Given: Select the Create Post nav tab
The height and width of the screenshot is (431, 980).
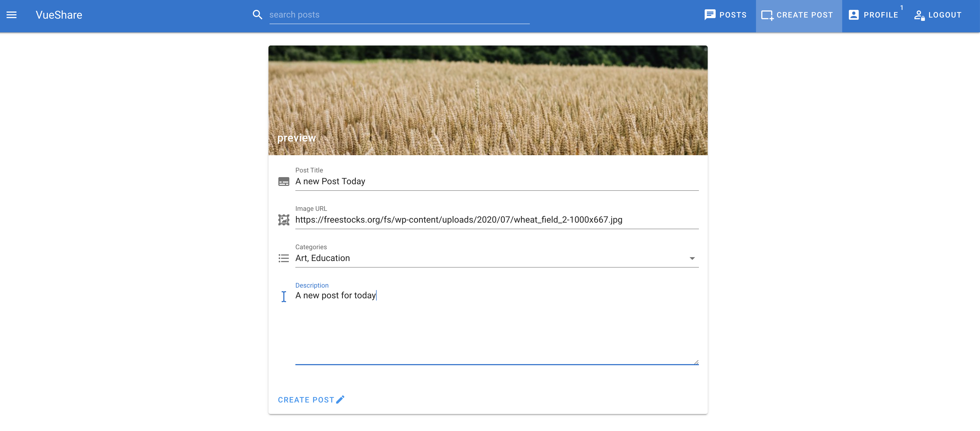Looking at the screenshot, I should [x=798, y=15].
